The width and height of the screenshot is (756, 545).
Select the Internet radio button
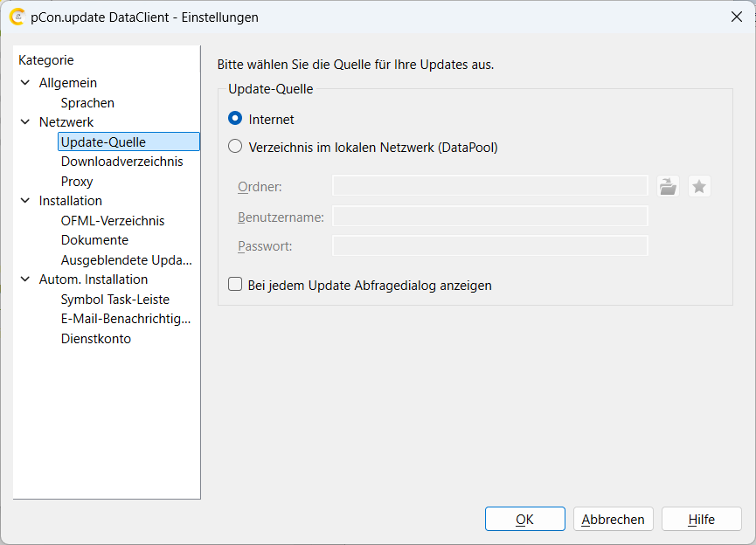[x=235, y=119]
